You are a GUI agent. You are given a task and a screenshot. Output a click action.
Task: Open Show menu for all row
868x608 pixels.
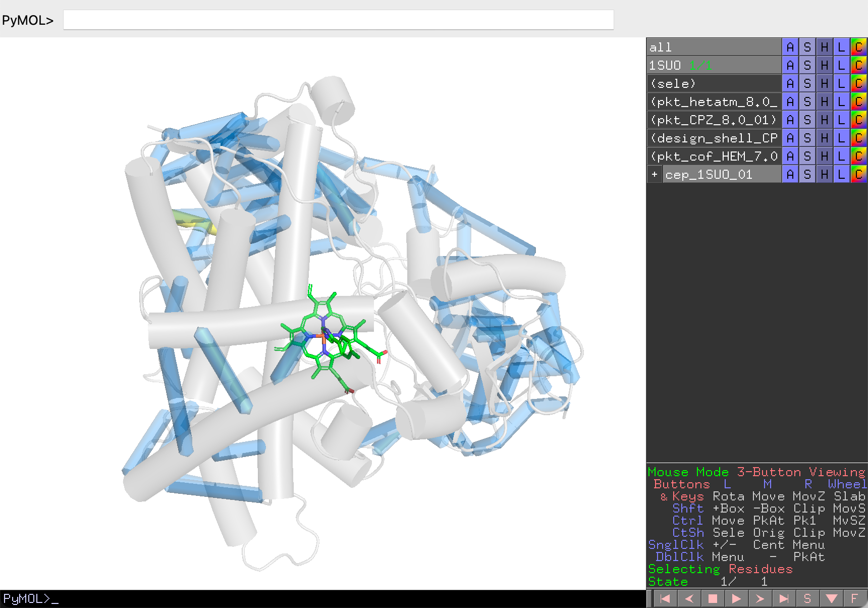807,47
